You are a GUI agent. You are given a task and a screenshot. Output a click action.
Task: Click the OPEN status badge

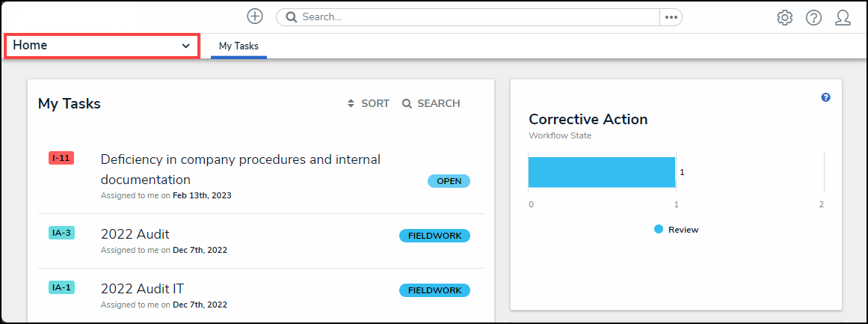(x=449, y=181)
